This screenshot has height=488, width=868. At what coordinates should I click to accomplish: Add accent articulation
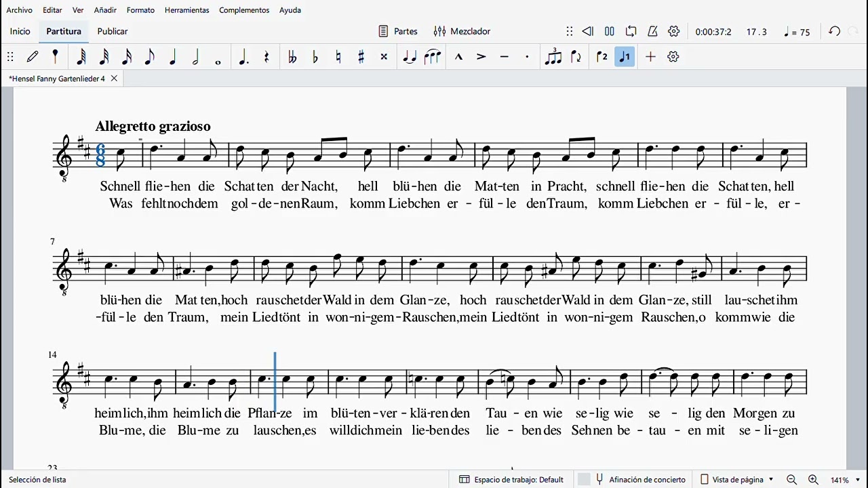click(x=481, y=57)
